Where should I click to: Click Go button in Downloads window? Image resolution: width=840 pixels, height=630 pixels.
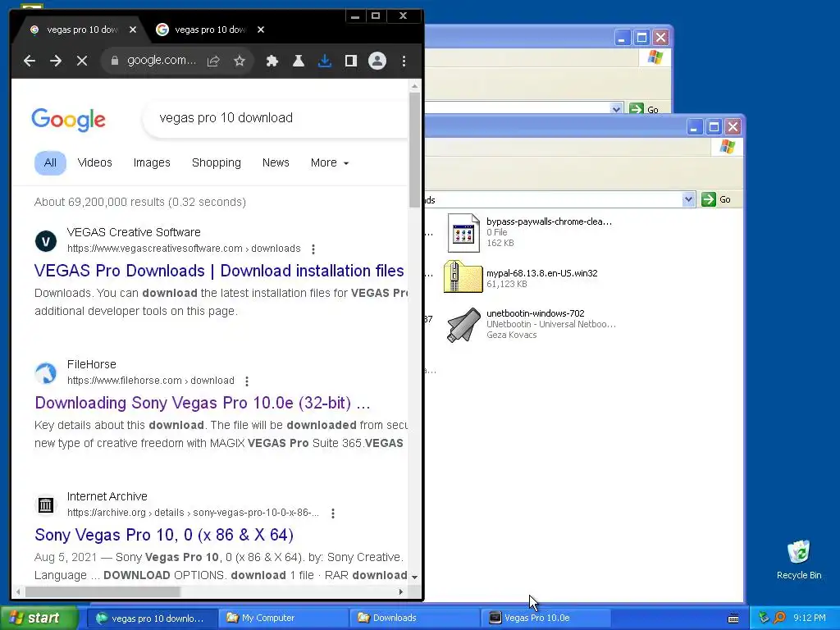[x=716, y=200]
